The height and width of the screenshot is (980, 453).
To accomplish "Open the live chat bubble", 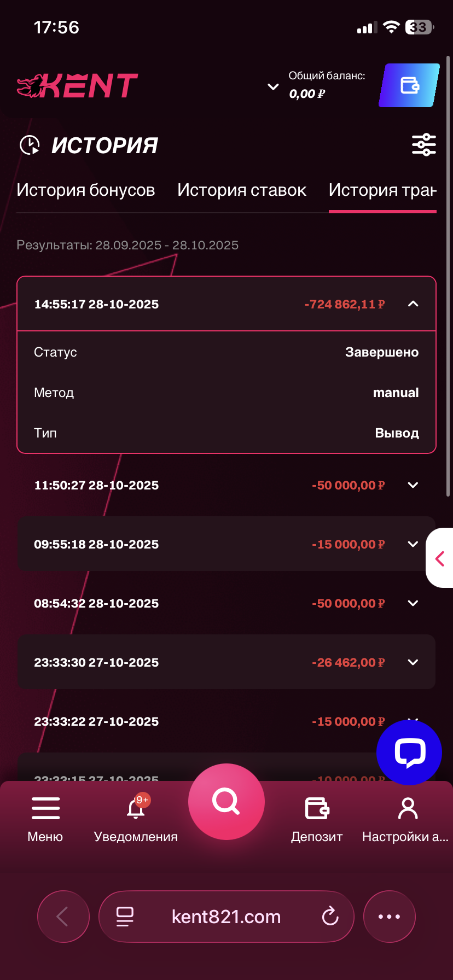I will click(x=409, y=752).
